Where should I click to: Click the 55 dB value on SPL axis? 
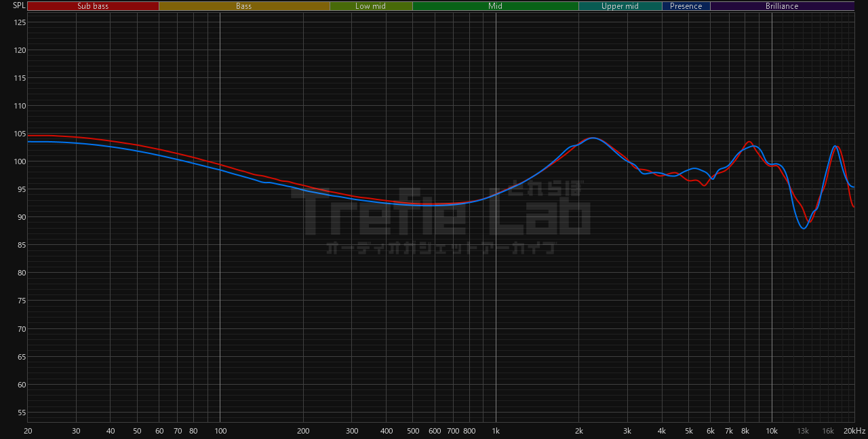coord(20,413)
